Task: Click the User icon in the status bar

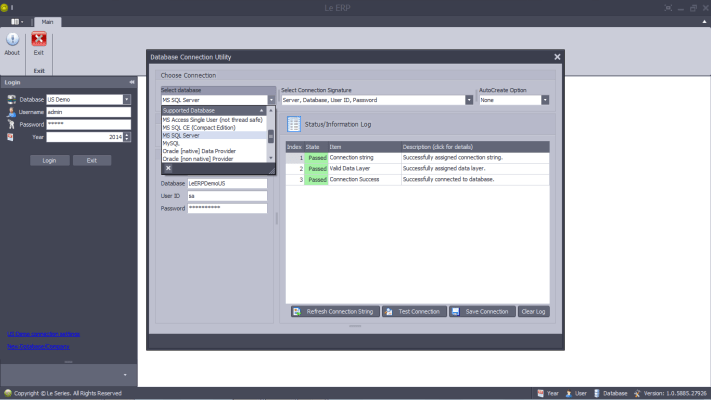Action: pyautogui.click(x=569, y=394)
